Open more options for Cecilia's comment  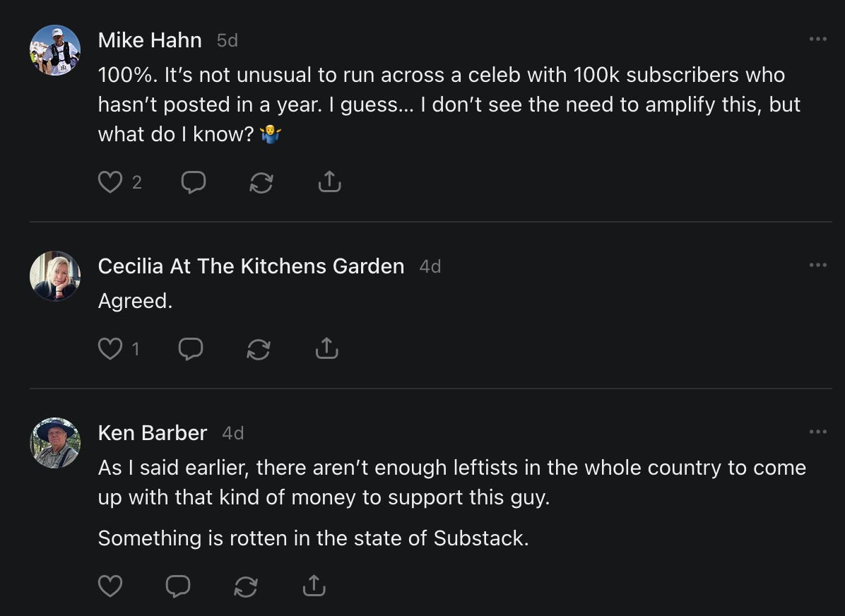[817, 265]
